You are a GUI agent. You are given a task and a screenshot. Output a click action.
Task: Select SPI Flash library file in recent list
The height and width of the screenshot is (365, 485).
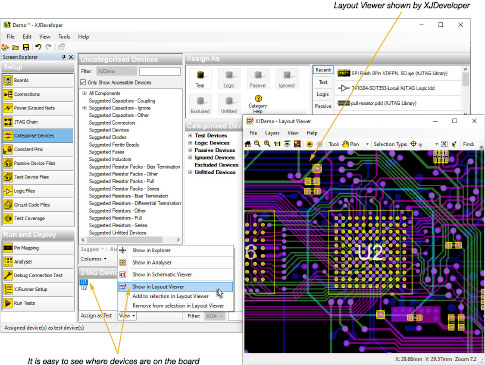[x=398, y=73]
